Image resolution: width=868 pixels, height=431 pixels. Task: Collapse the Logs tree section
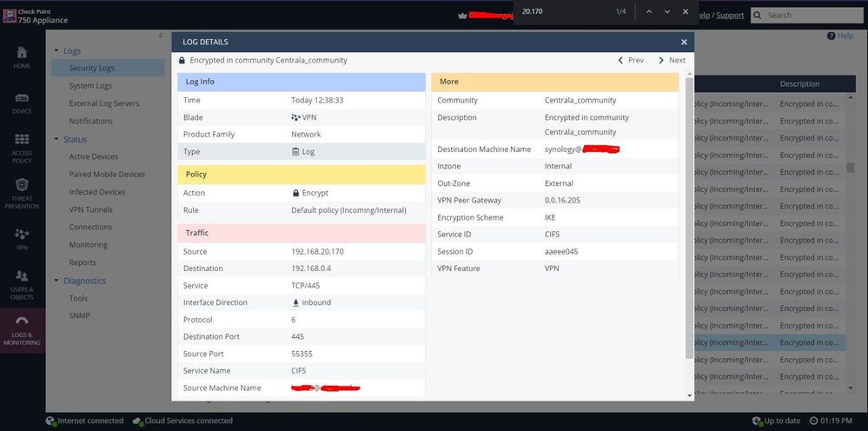point(56,51)
